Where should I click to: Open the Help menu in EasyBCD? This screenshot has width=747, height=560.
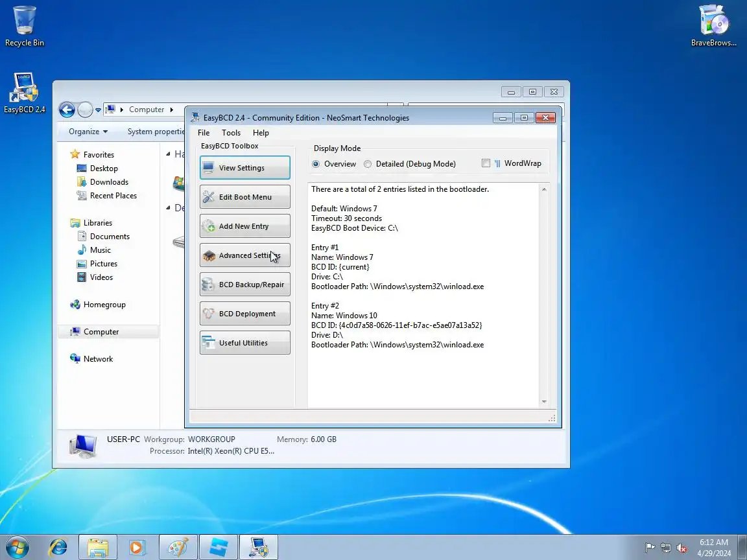point(261,133)
